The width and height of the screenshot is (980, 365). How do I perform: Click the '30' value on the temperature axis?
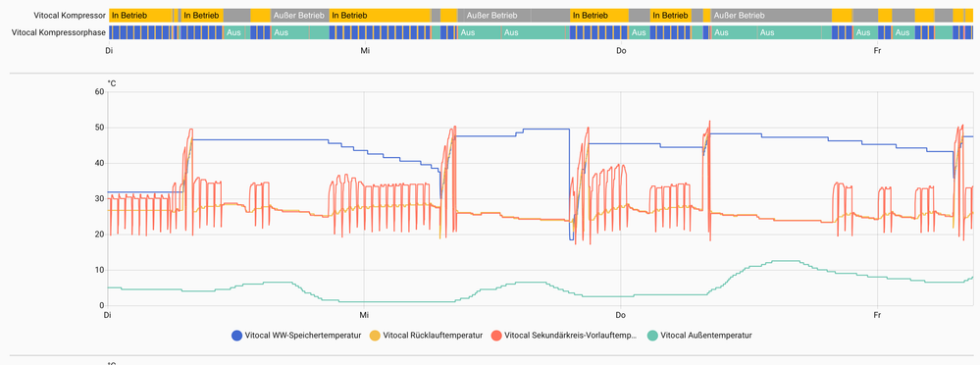tap(99, 199)
